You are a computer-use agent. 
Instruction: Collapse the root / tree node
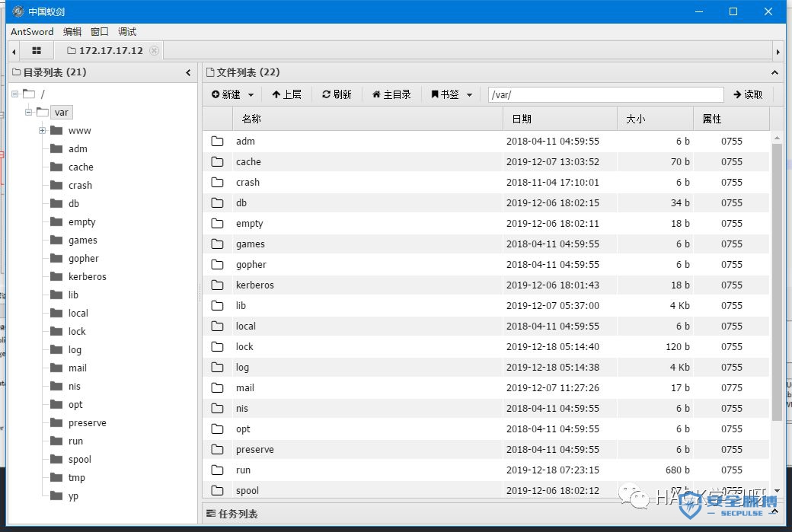[14, 94]
